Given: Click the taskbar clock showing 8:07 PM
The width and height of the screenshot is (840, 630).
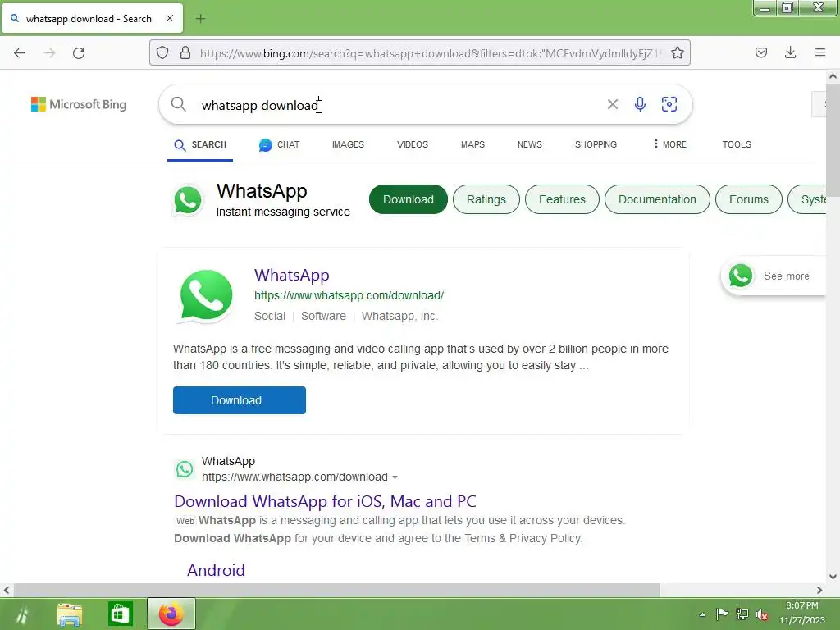Looking at the screenshot, I should [802, 613].
